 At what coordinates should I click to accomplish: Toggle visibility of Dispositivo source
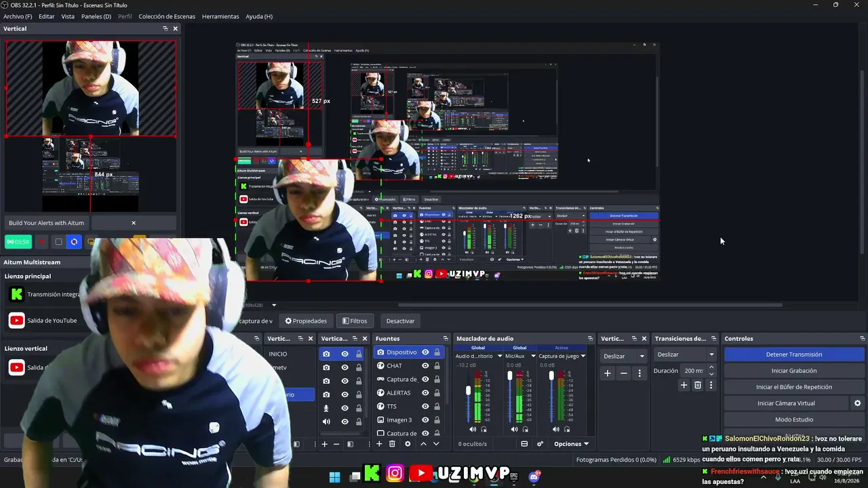tap(425, 352)
